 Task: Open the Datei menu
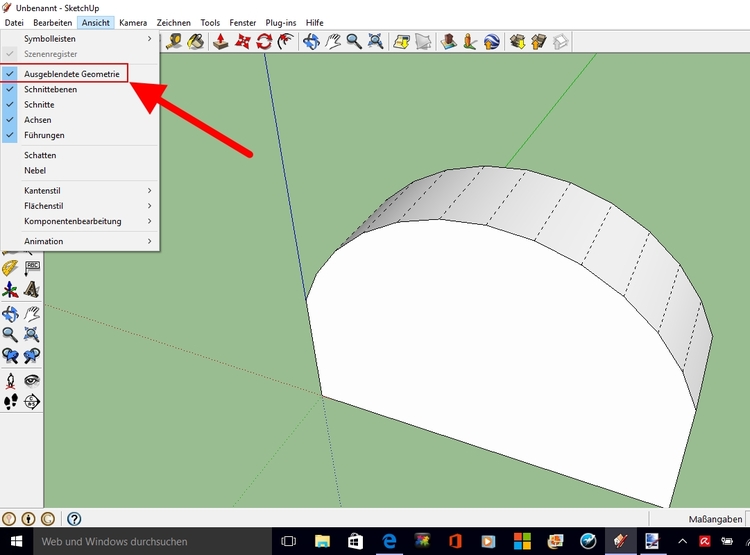[14, 22]
